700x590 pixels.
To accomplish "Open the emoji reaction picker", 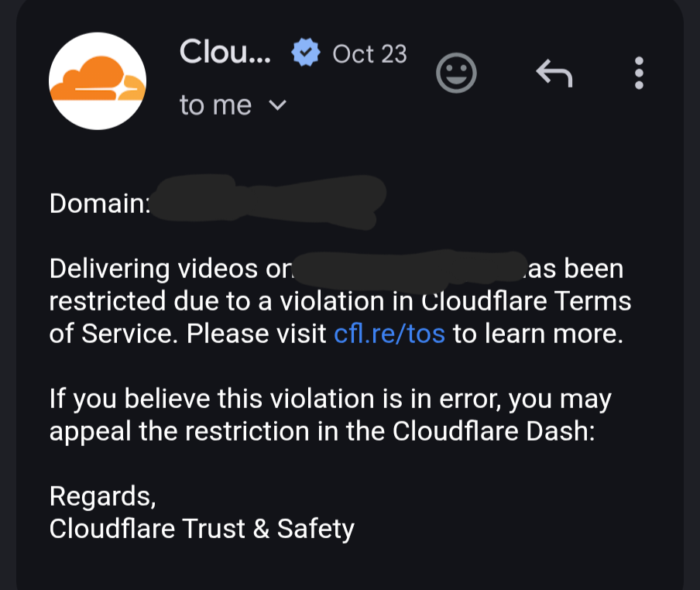I will click(457, 73).
